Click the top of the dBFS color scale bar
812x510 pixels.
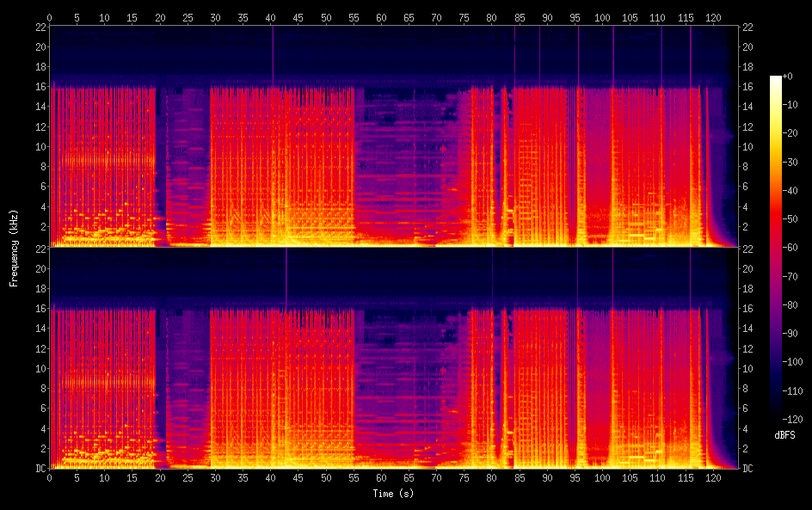776,78
